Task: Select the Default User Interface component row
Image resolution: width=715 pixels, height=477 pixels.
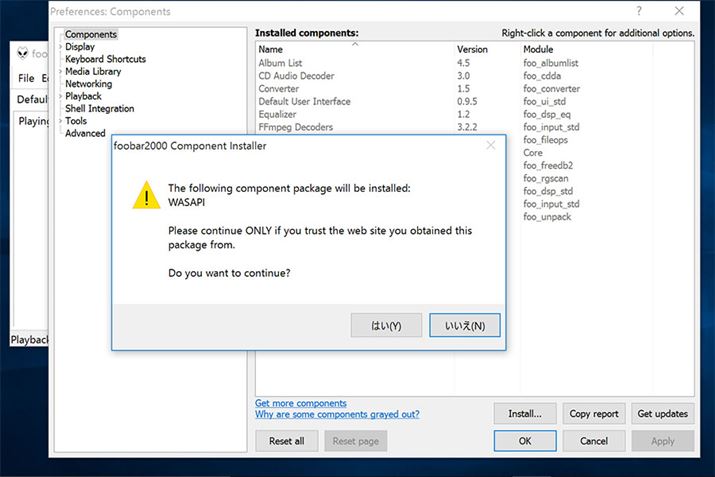Action: coord(474,101)
